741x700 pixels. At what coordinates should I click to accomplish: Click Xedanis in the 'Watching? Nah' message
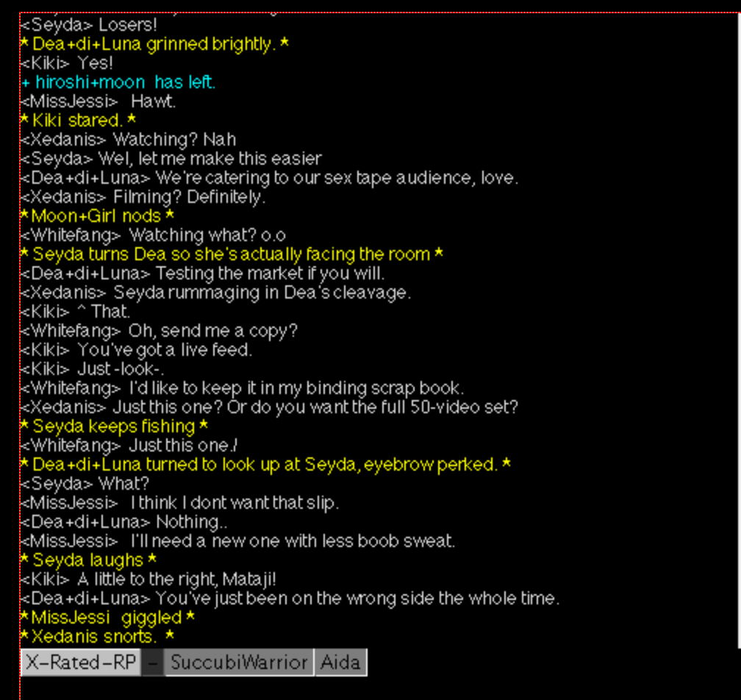[x=64, y=140]
